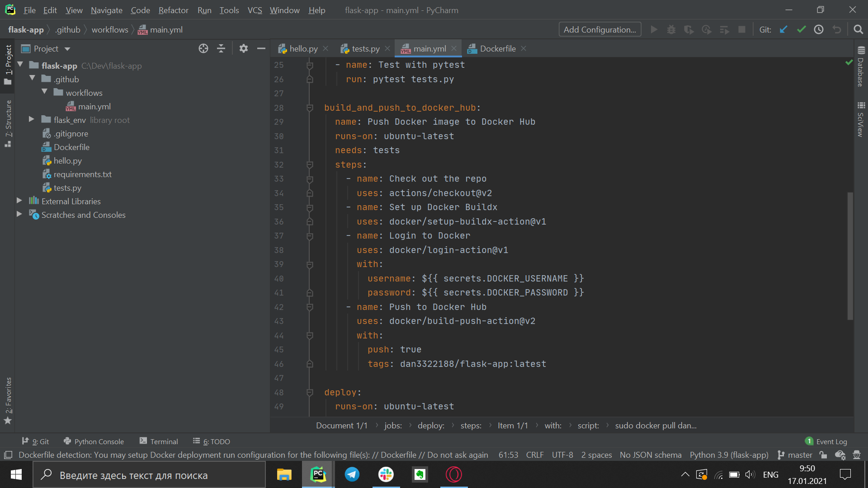Click Add Configuration button
The height and width of the screenshot is (488, 868).
pyautogui.click(x=599, y=30)
